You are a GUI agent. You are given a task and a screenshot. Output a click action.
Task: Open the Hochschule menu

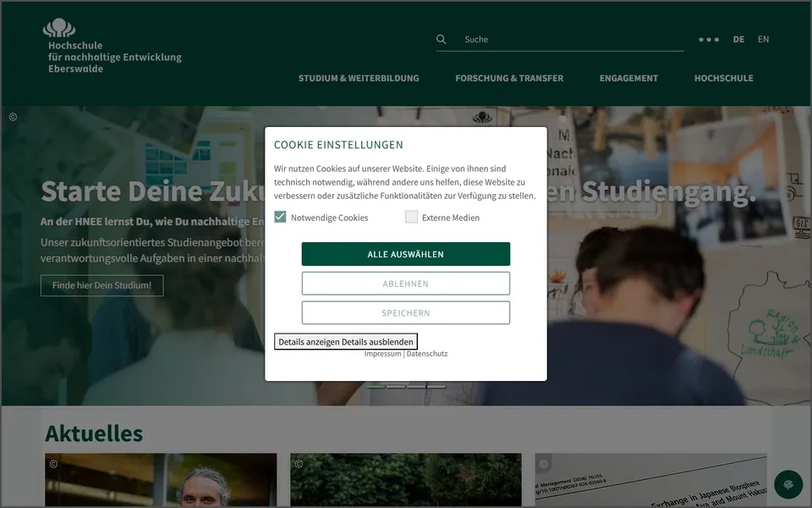coord(723,78)
